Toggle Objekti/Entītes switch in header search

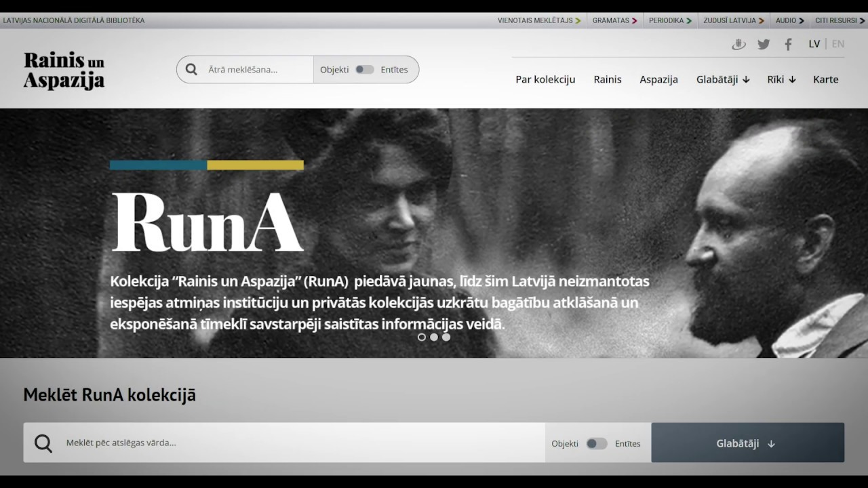pos(365,69)
